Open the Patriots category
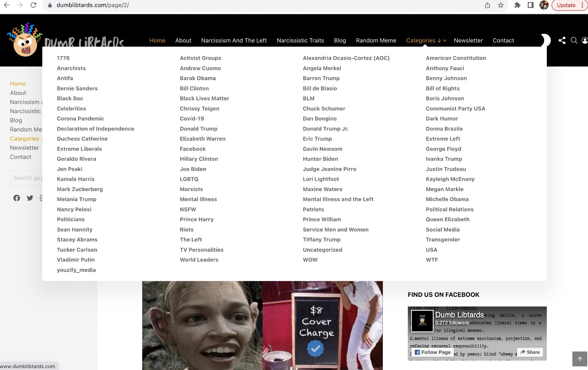Screen dimensions: 588x370 coord(313,209)
